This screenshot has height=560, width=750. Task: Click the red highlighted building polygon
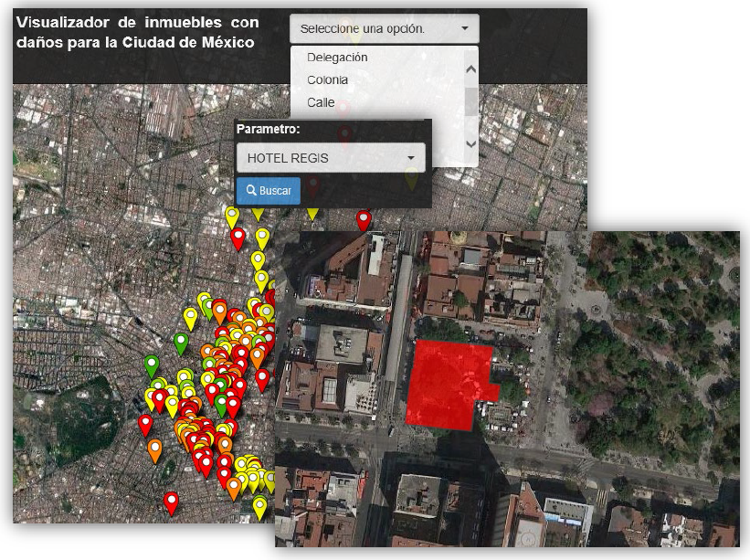click(x=446, y=384)
